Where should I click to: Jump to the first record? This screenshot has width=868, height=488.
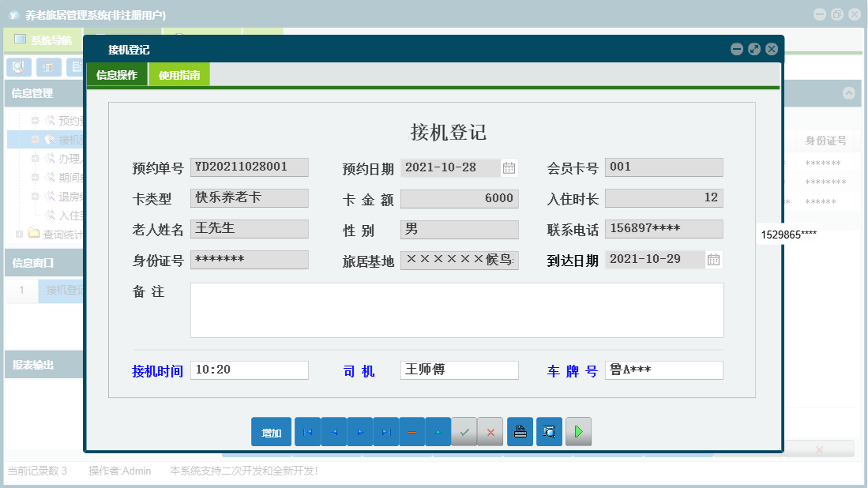coord(307,432)
